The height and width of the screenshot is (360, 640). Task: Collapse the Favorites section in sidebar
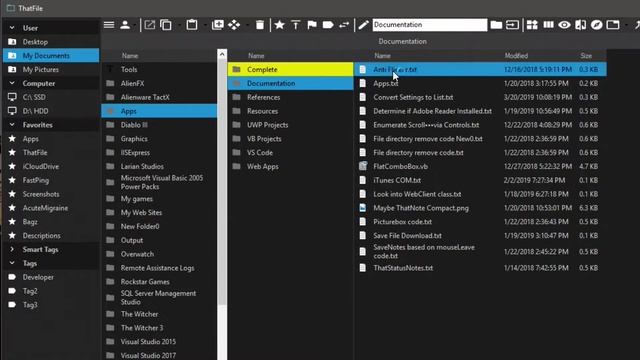click(12, 125)
